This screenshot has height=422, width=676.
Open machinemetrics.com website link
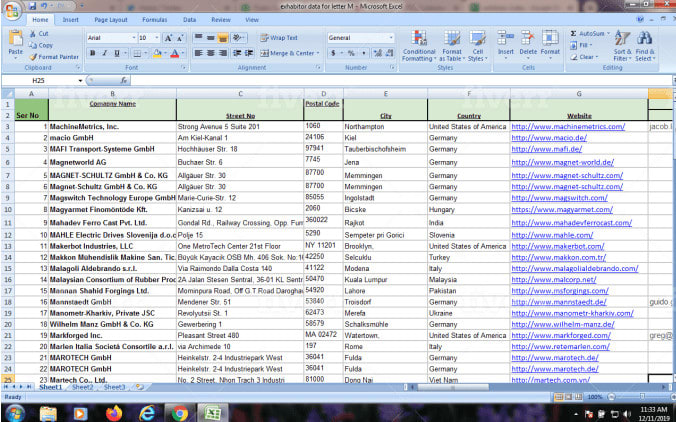568,127
